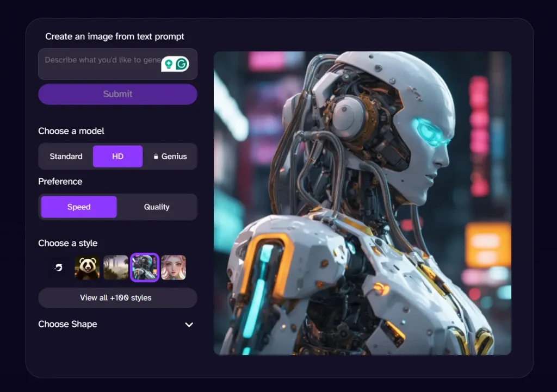The image size is (557, 392).
Task: Set preference to Speed
Action: click(79, 207)
